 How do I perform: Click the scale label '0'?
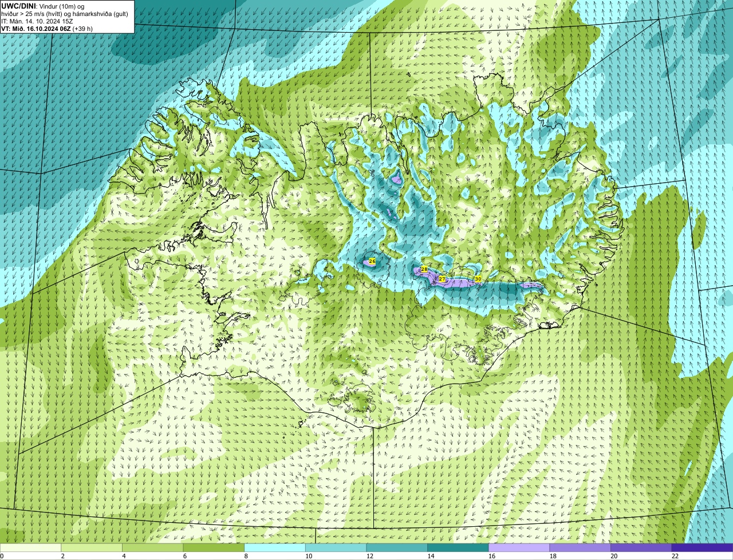pyautogui.click(x=2, y=556)
